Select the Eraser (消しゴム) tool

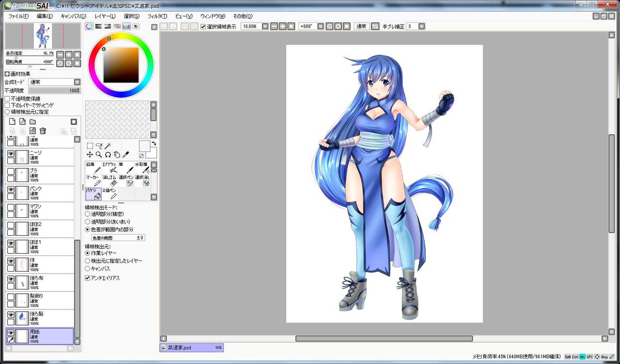(109, 181)
